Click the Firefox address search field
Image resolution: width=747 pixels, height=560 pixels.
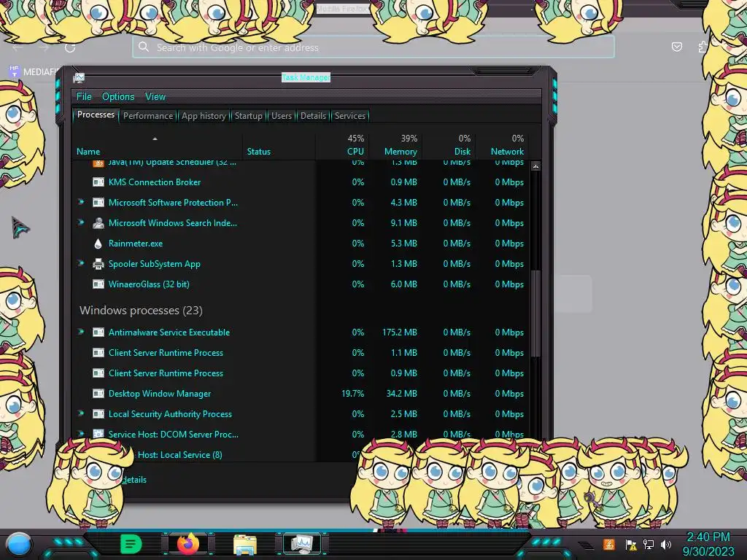coord(373,47)
